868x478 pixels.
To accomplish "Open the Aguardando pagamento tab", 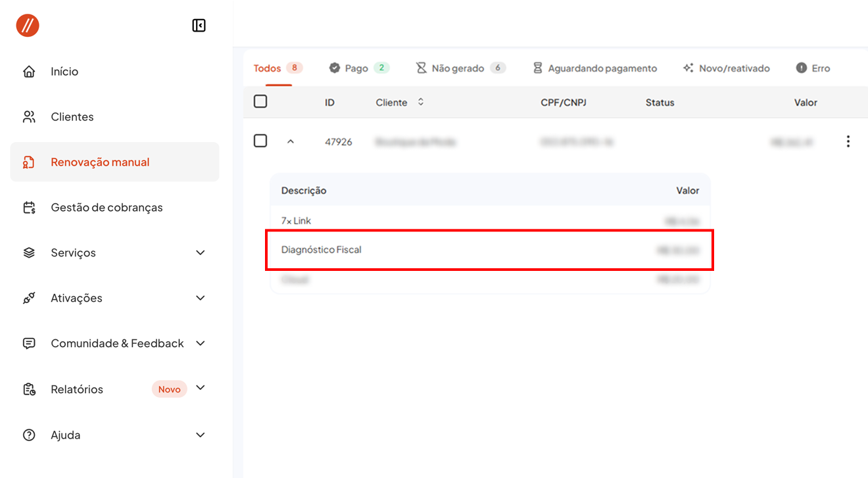I will [x=594, y=68].
